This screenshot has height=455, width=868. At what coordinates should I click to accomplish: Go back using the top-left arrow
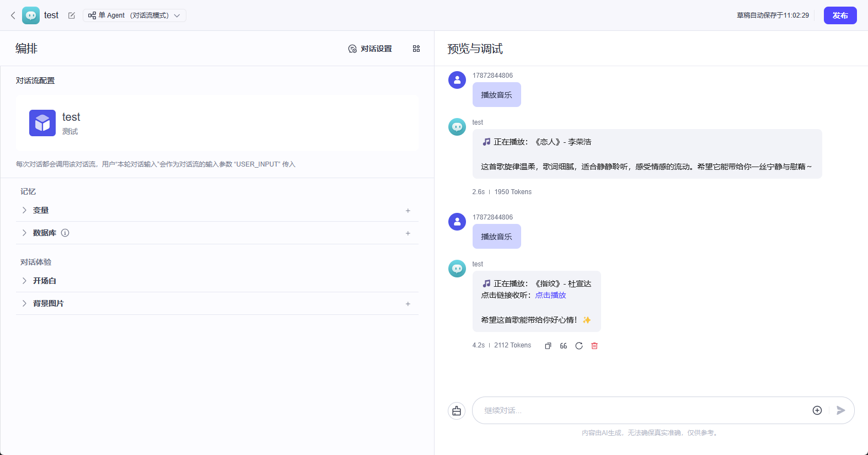13,15
